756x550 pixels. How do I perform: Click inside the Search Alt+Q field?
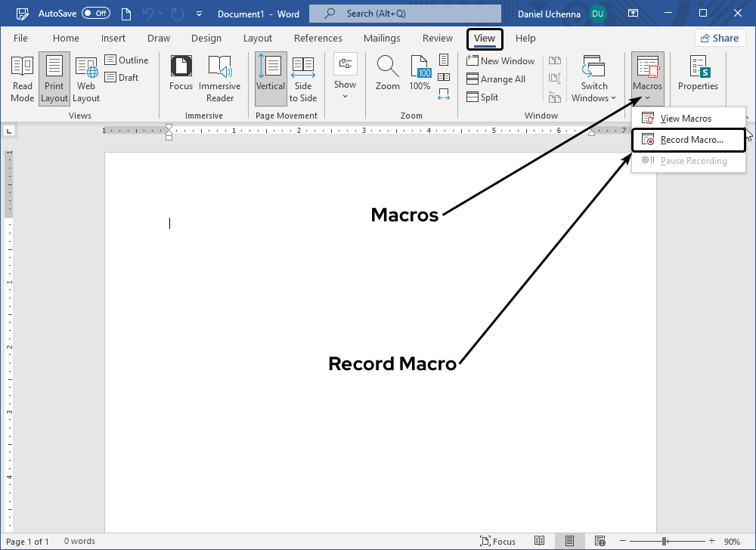404,13
